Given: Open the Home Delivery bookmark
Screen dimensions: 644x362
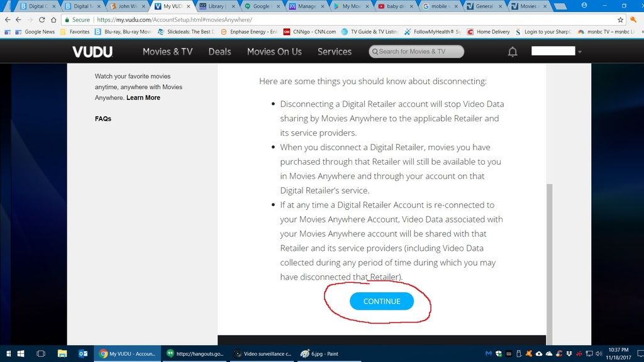Looking at the screenshot, I should [488, 31].
